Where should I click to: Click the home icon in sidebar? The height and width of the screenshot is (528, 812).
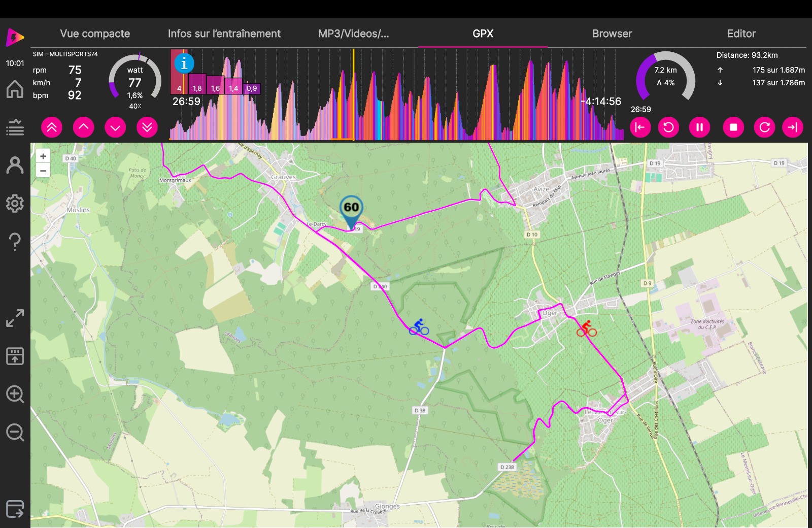tap(15, 89)
